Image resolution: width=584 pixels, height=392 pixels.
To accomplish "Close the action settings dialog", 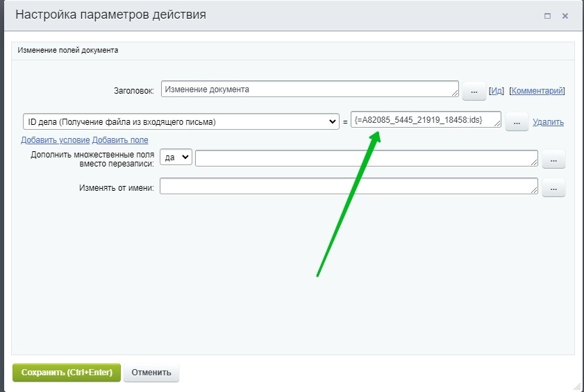I will tap(565, 15).
